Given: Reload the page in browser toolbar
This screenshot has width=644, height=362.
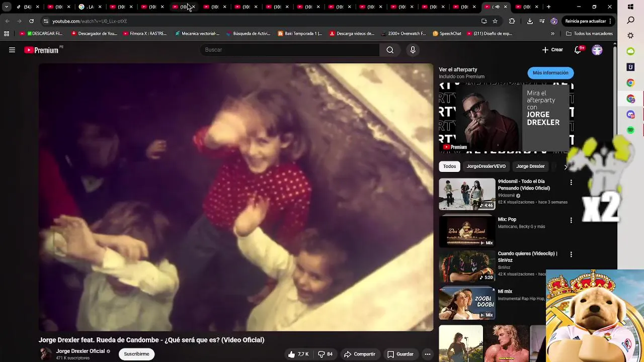Looking at the screenshot, I should point(31,21).
